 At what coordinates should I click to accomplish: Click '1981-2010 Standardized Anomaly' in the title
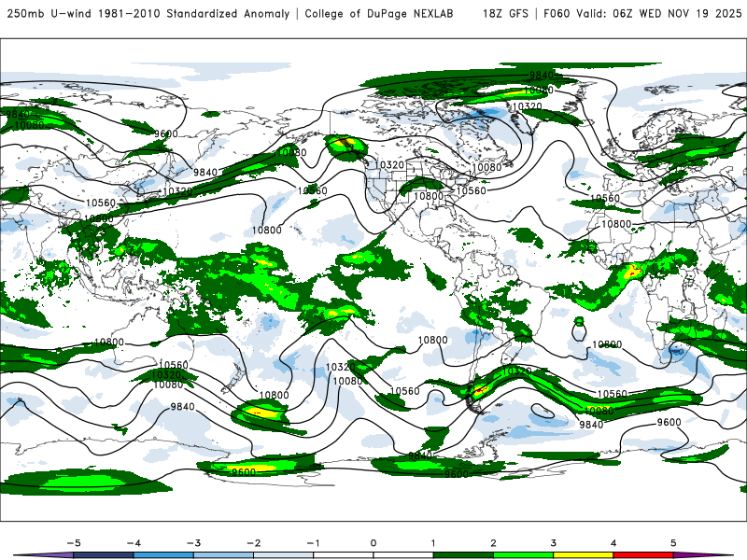coord(193,14)
